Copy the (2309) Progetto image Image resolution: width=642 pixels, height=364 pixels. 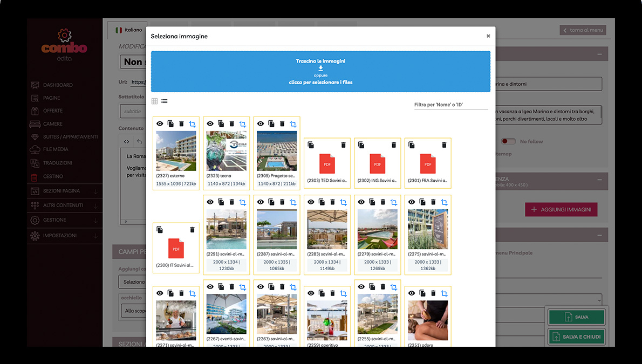271,123
